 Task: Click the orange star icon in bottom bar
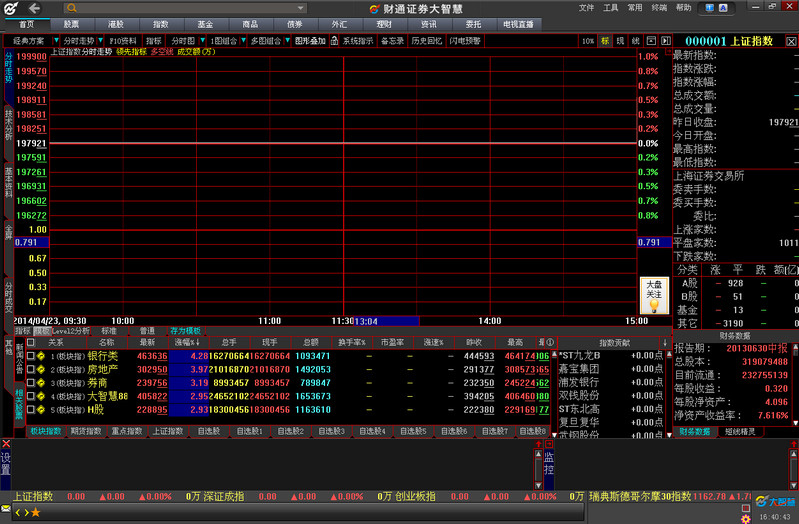click(36, 512)
